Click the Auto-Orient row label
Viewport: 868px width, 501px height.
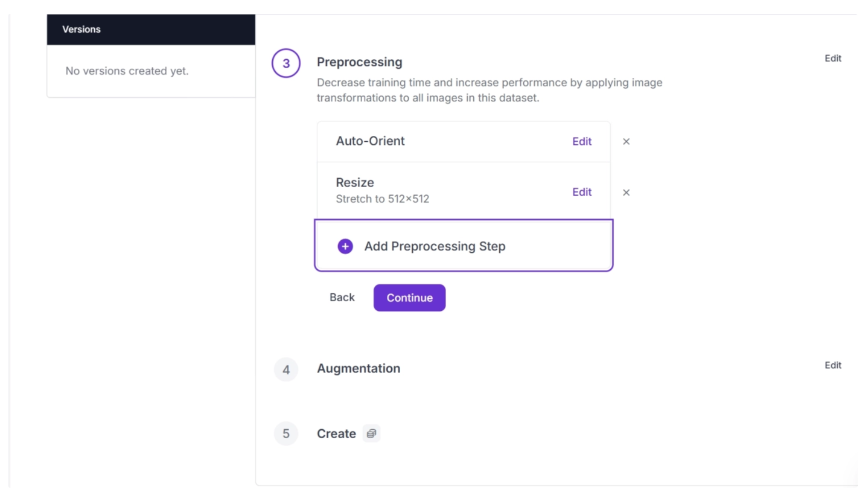(370, 141)
